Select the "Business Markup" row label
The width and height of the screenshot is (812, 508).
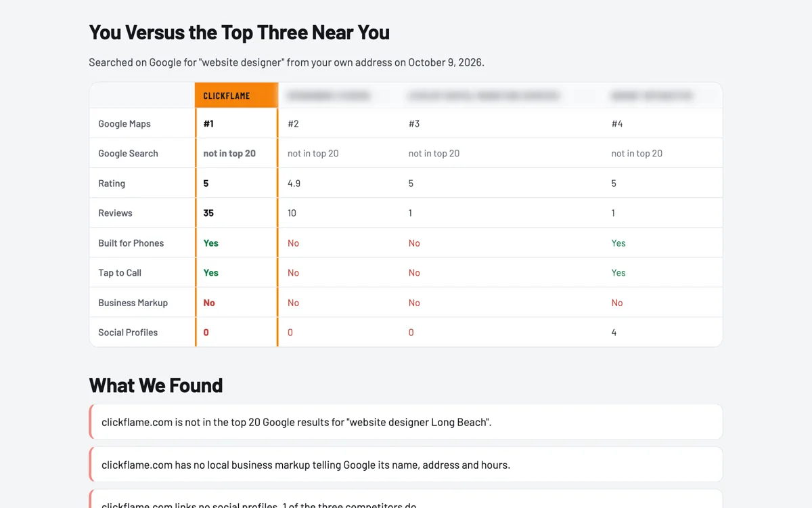(133, 303)
